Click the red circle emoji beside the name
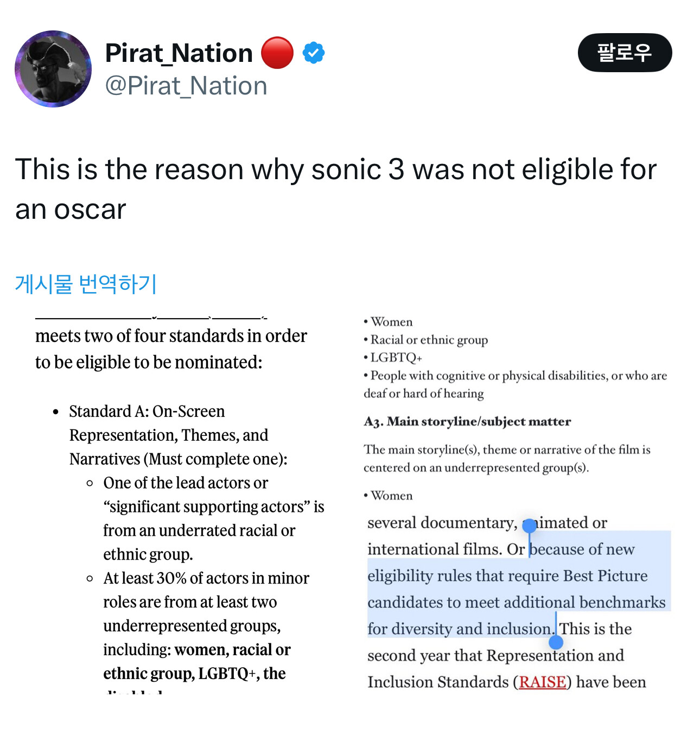Screen dimensions: 700x735 pos(277,53)
